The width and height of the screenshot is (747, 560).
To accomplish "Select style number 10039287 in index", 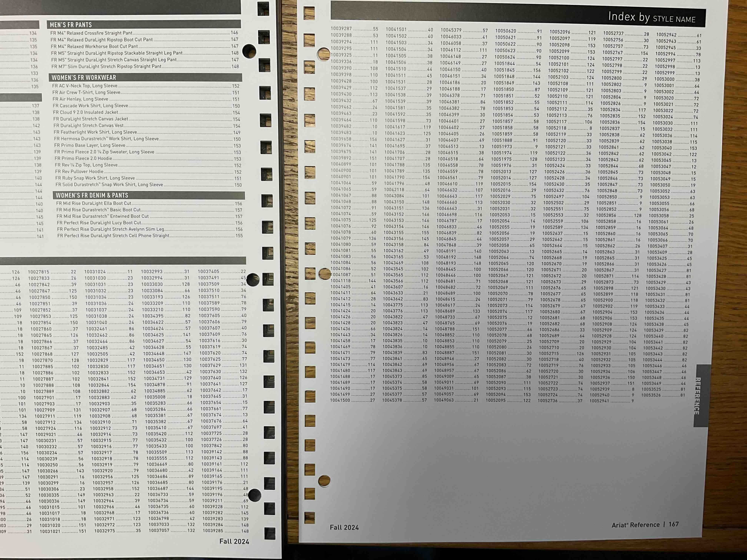I will coord(341,29).
